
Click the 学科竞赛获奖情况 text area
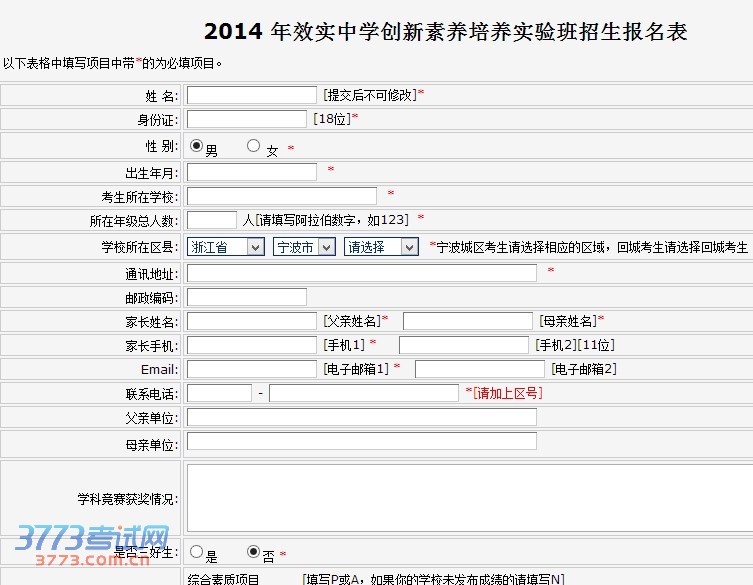click(x=470, y=497)
